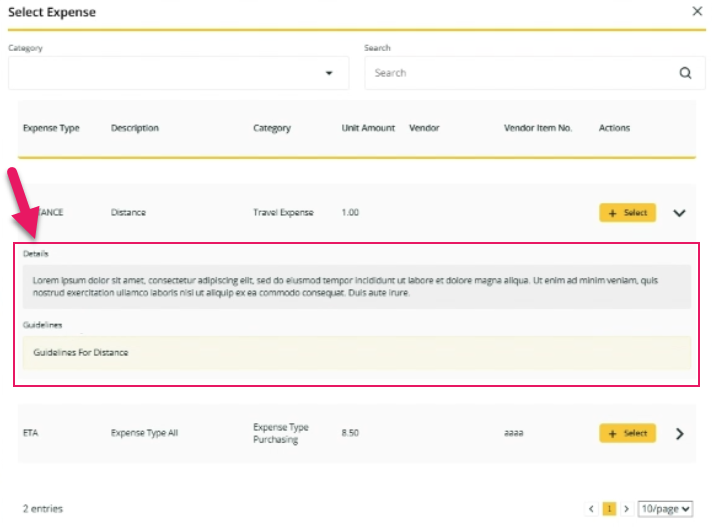The height and width of the screenshot is (527, 712).
Task: Open the 10/page size dropdown
Action: [665, 509]
